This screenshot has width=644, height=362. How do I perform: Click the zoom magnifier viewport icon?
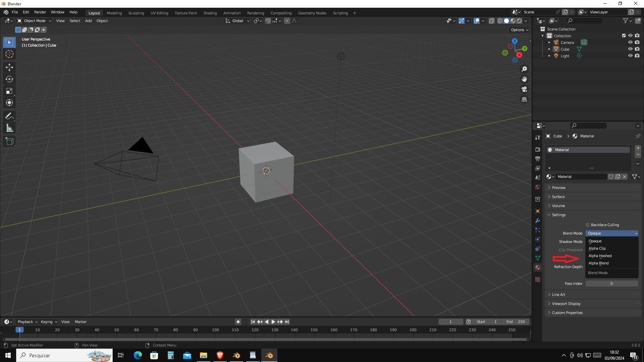[524, 69]
